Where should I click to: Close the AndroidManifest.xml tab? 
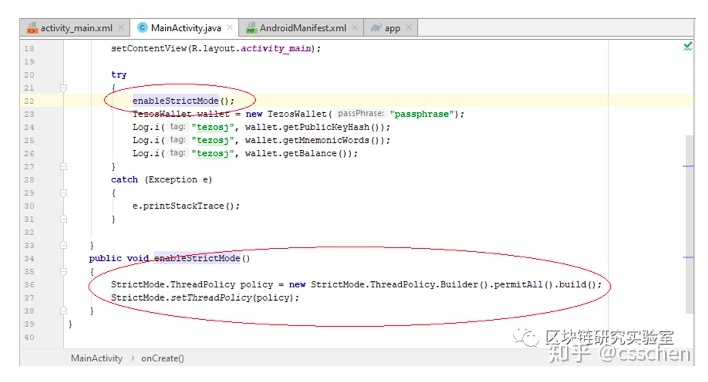[x=355, y=28]
